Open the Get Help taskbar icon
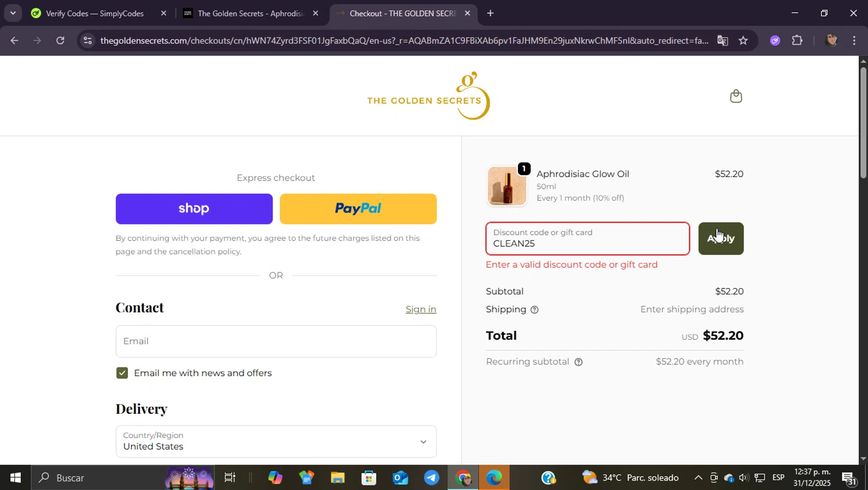 (x=548, y=478)
